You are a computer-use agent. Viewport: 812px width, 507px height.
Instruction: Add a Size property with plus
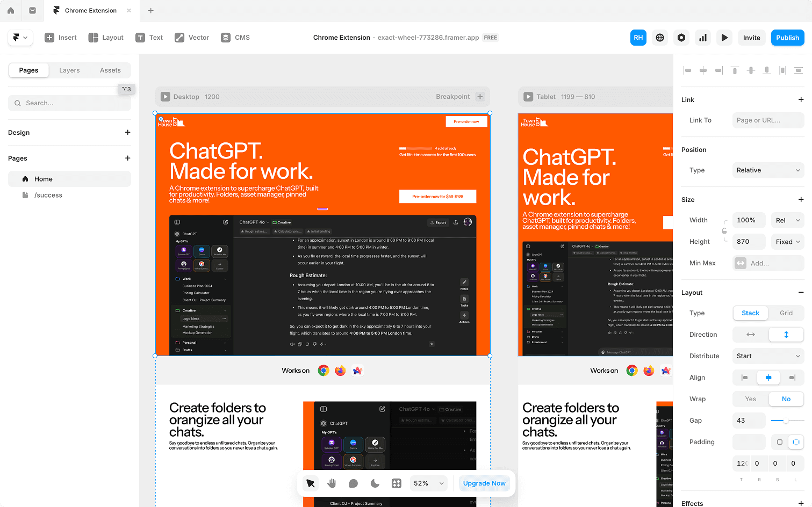(801, 200)
